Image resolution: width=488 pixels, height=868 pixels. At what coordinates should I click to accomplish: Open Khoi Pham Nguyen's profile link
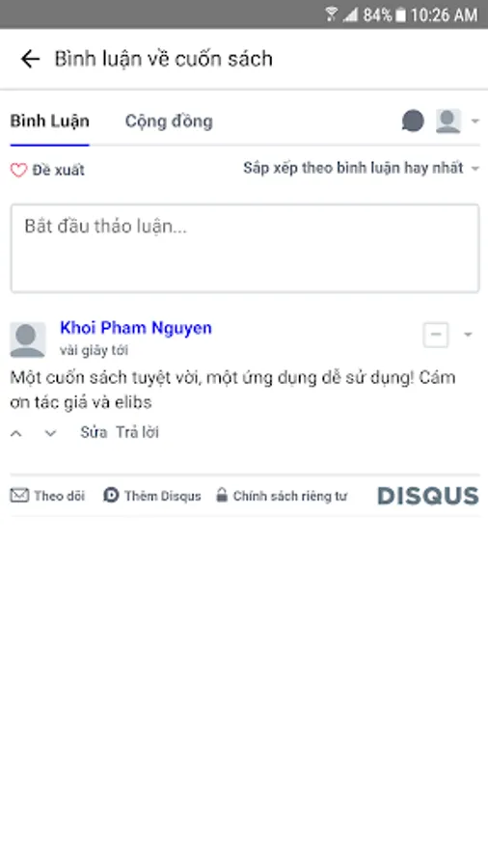click(x=136, y=328)
